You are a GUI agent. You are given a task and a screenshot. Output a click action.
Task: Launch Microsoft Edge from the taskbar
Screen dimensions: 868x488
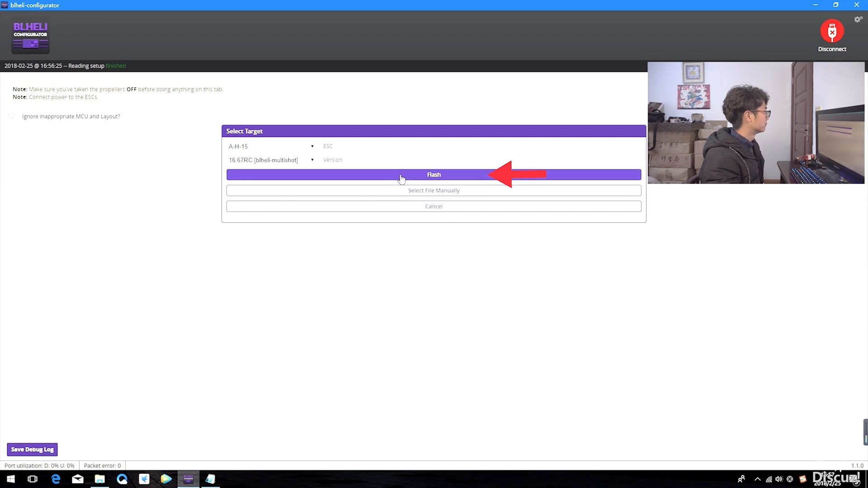pos(56,479)
